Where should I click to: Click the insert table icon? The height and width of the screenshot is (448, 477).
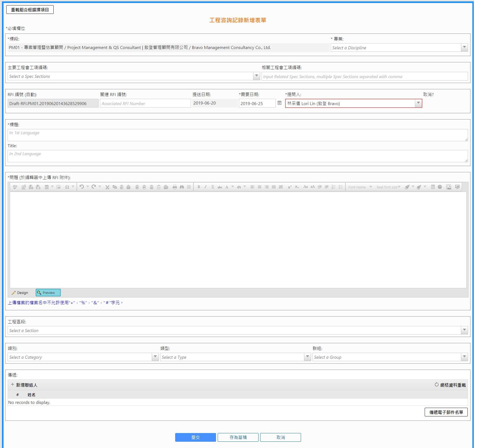click(47, 187)
